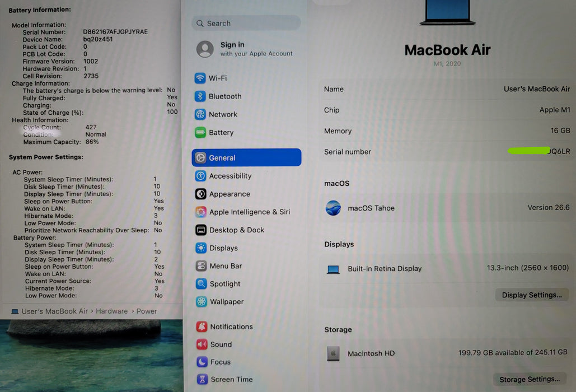This screenshot has width=576, height=392.
Task: Click the Spotlight magnifier icon
Action: click(202, 283)
